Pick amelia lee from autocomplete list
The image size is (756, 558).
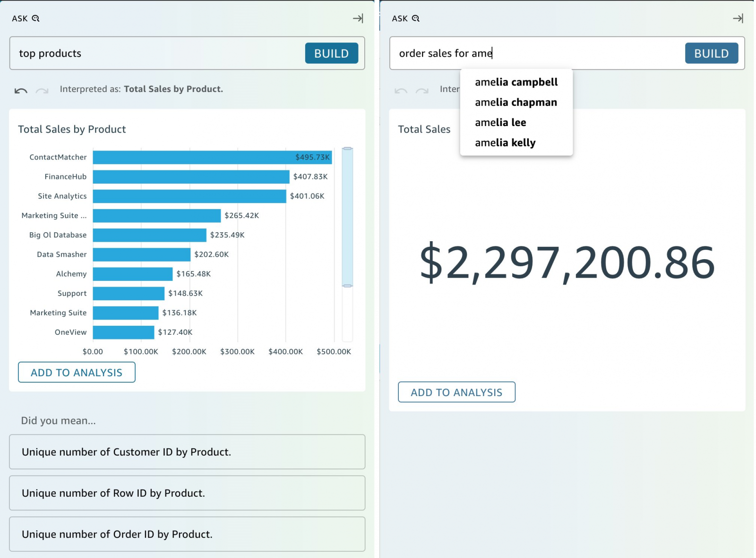500,123
